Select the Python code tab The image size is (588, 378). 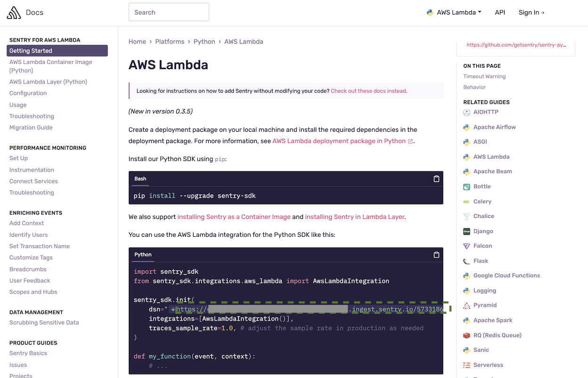[143, 255]
